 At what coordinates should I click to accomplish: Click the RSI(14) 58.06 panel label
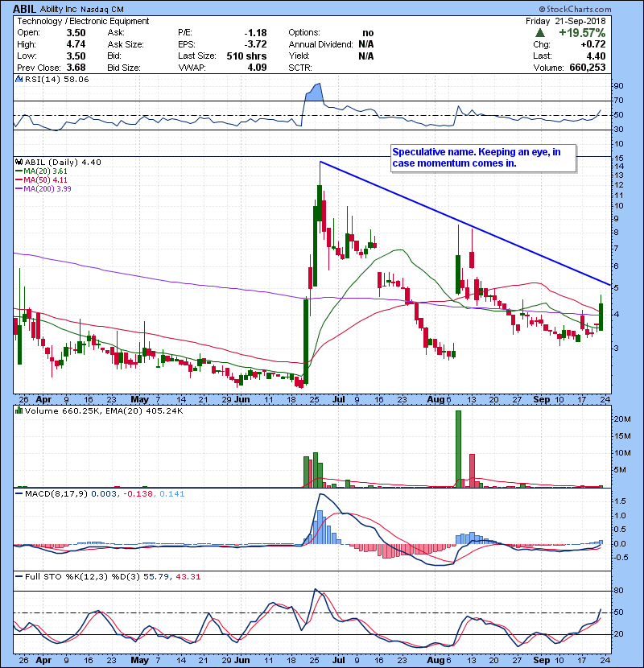56,79
